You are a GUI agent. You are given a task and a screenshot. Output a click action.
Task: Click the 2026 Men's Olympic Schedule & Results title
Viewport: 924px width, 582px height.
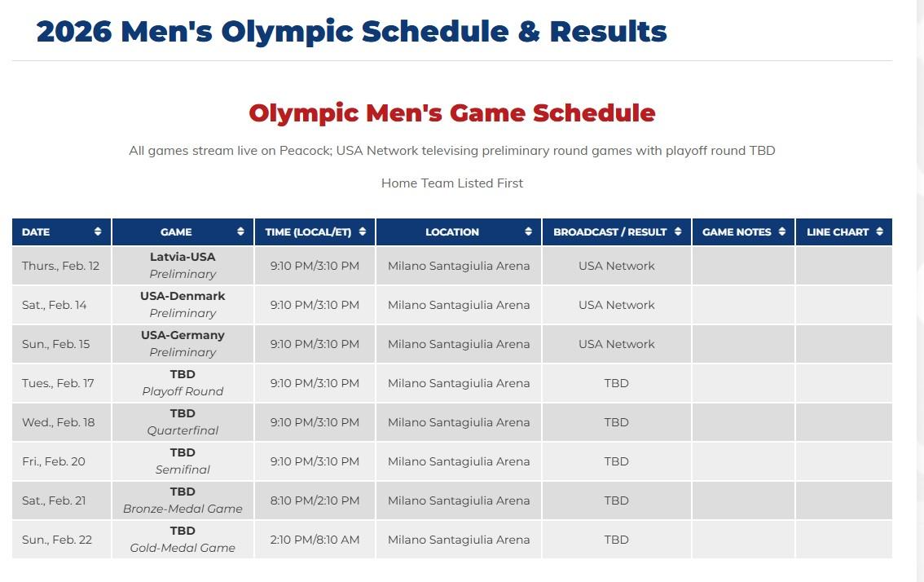click(x=351, y=31)
